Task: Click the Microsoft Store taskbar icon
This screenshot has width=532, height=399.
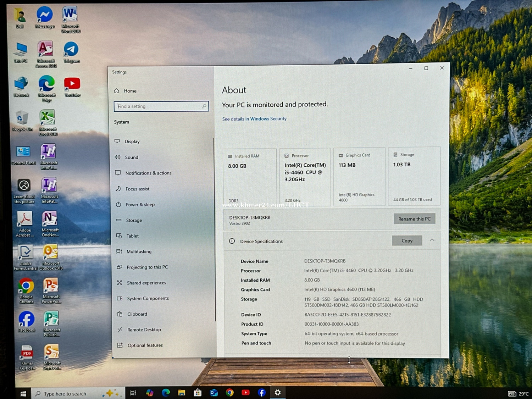Action: tap(198, 393)
